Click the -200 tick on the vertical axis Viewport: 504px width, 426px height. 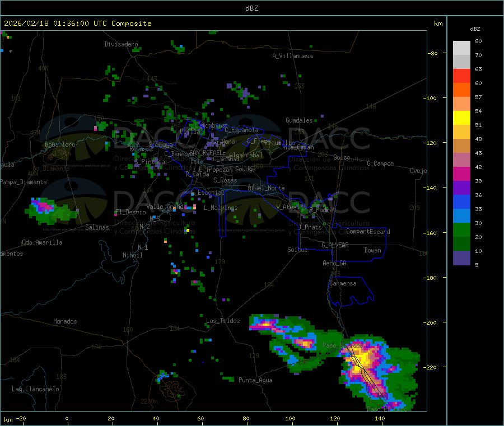pyautogui.click(x=430, y=322)
